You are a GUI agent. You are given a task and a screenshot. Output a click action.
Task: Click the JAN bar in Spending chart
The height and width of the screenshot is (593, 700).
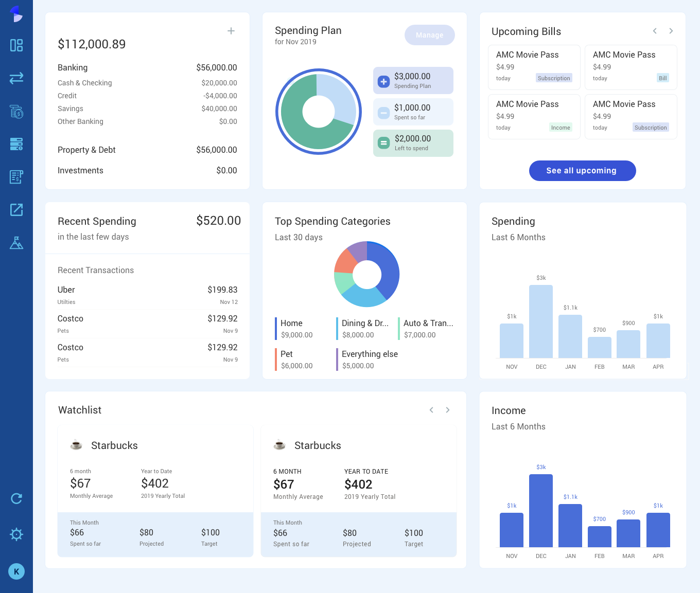tap(570, 336)
